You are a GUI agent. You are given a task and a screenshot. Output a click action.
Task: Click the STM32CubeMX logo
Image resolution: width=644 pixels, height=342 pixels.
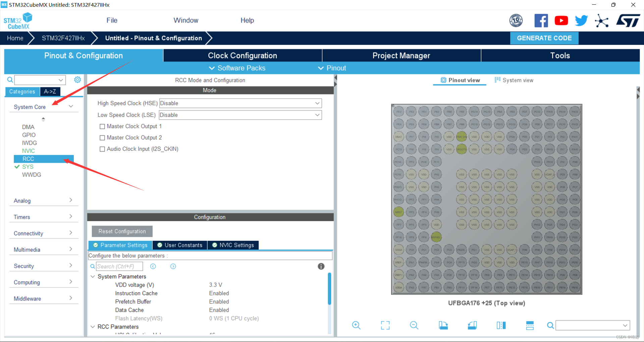(x=18, y=21)
